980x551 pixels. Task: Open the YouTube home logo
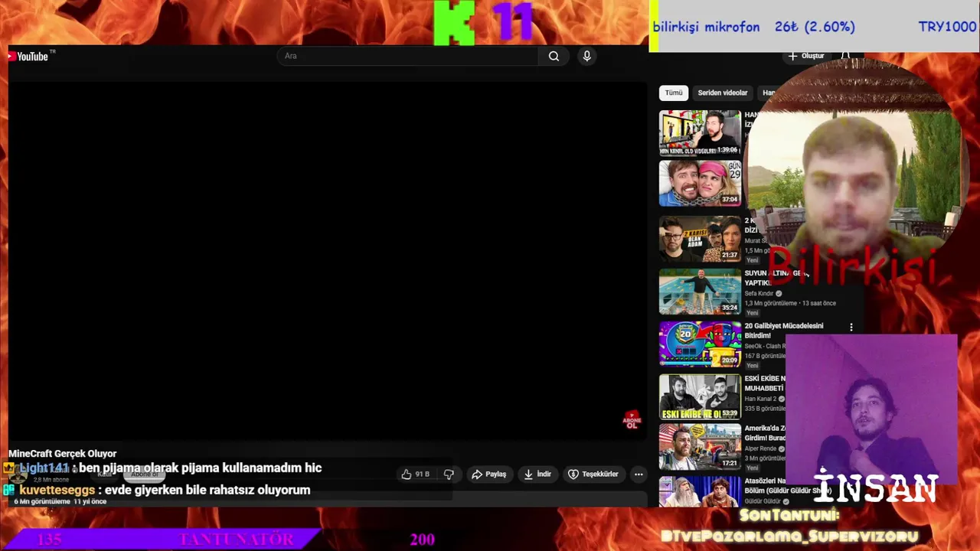(x=28, y=56)
